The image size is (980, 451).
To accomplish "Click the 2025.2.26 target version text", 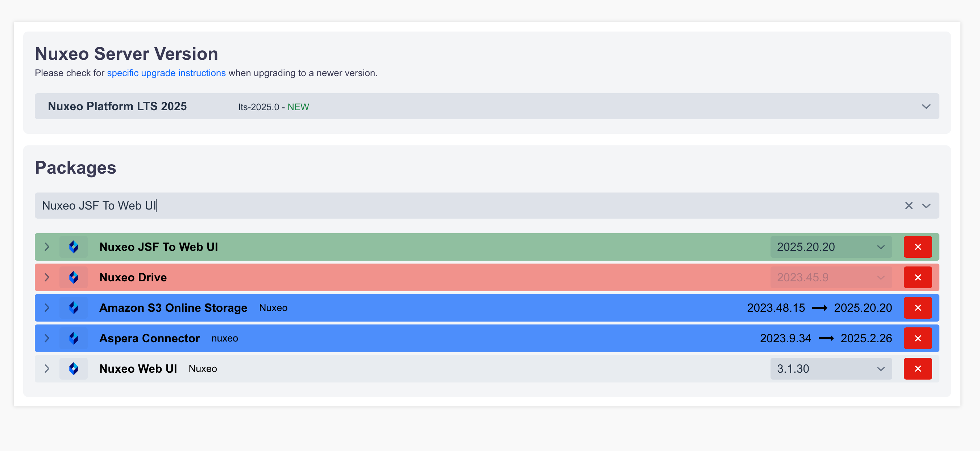I will click(x=866, y=338).
